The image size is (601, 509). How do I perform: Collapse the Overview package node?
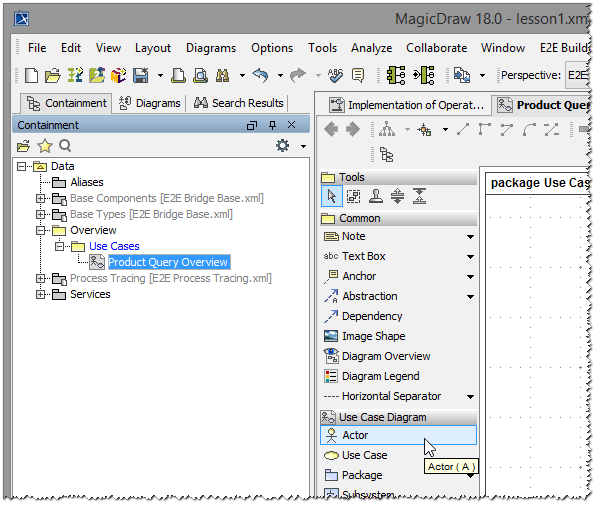41,230
